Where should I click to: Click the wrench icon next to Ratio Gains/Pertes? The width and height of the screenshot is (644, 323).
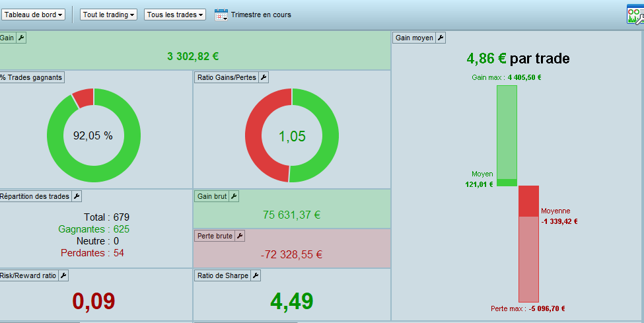(264, 78)
